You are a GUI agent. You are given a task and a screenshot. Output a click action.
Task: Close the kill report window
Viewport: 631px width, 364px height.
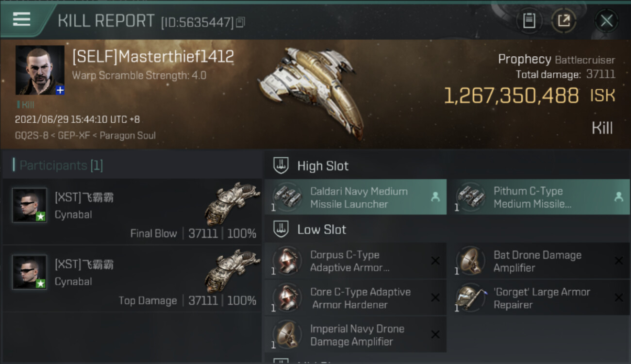(x=606, y=20)
